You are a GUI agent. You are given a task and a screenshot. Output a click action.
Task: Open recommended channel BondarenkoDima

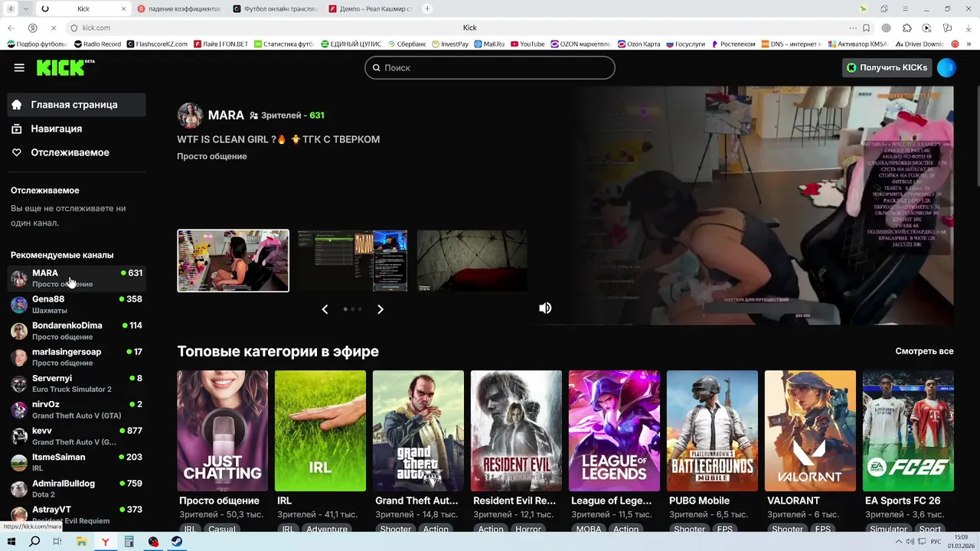[77, 331]
